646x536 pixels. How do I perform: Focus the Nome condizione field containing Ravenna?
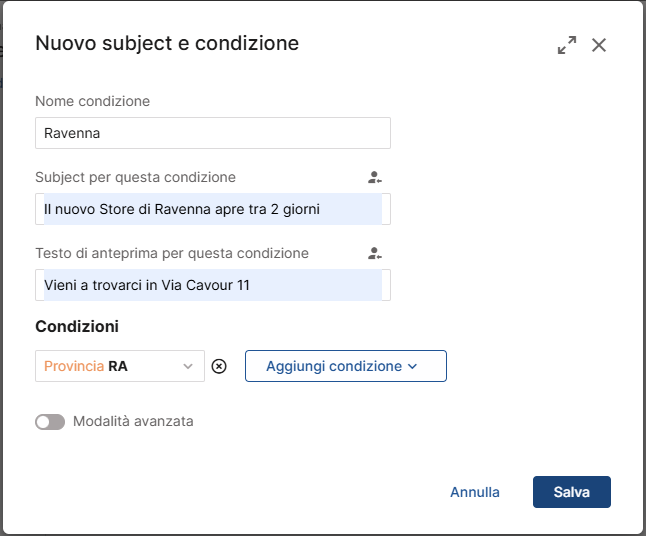pyautogui.click(x=212, y=133)
